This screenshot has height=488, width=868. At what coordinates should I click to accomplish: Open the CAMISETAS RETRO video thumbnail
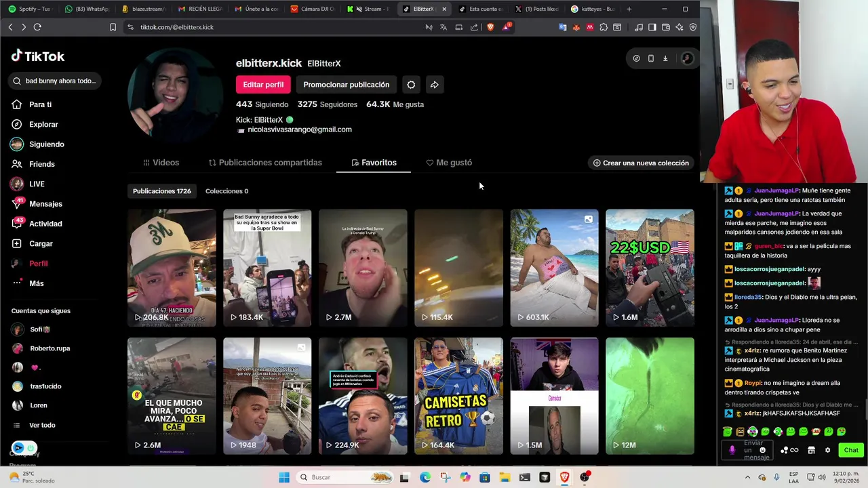(458, 396)
